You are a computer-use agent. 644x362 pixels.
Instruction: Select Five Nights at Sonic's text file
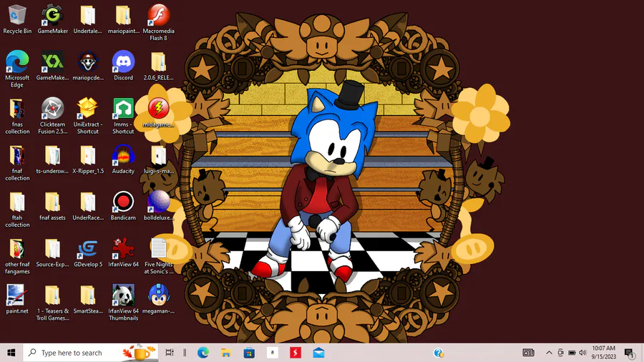pyautogui.click(x=159, y=257)
